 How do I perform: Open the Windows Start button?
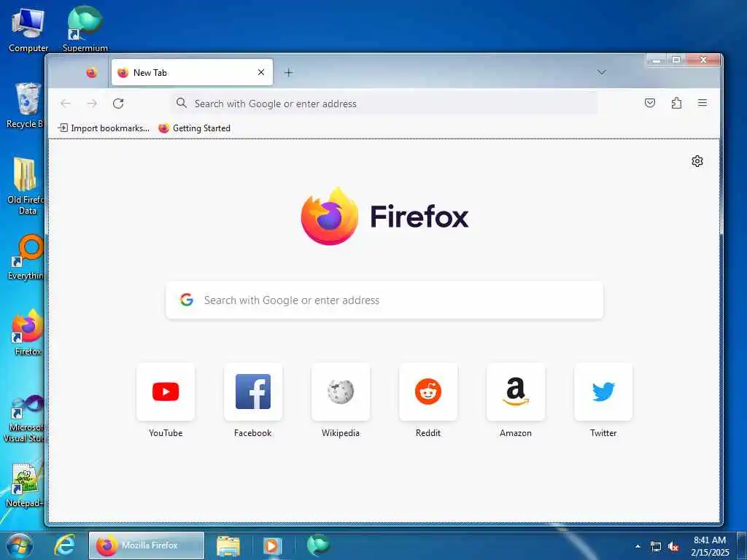pos(19,545)
